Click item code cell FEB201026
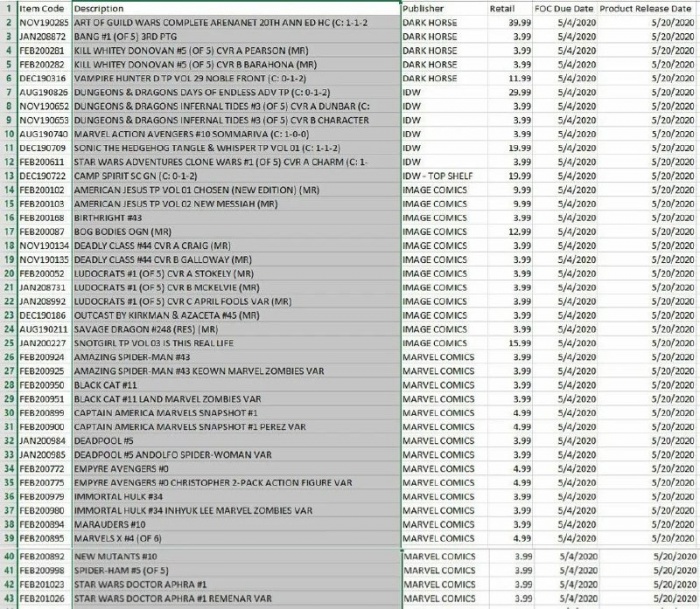The image size is (700, 609). click(x=44, y=598)
